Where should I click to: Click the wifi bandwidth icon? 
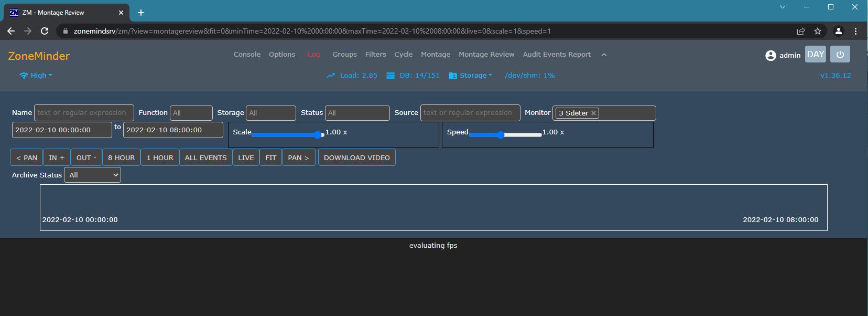click(x=24, y=76)
